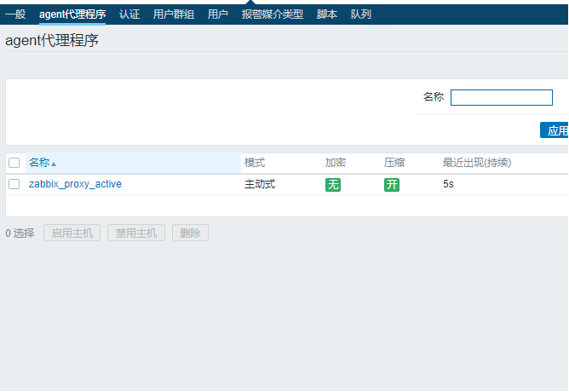Click the 模式 column header

(255, 163)
